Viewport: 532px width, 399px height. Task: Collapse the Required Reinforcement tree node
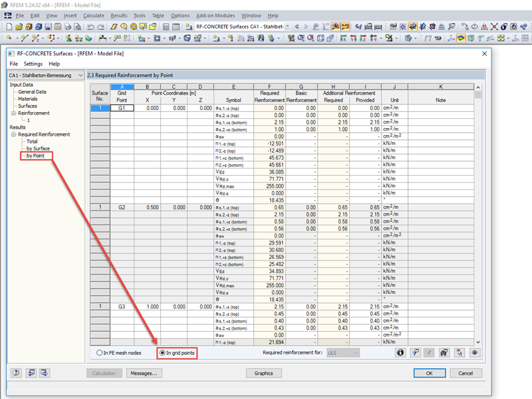(13, 134)
